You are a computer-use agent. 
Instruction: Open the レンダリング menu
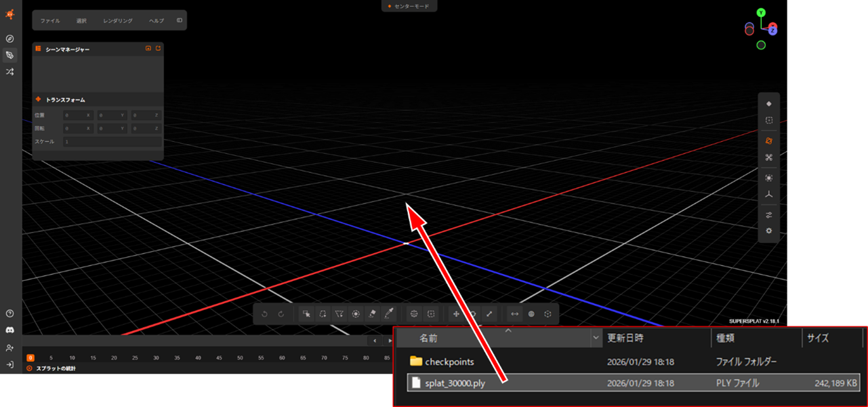[x=118, y=20]
